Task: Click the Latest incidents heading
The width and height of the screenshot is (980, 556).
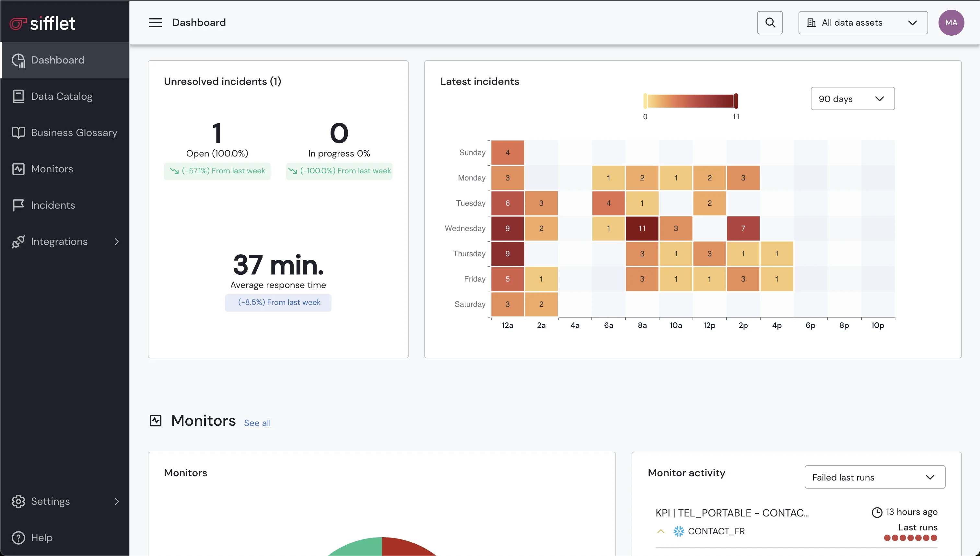Action: pyautogui.click(x=480, y=81)
